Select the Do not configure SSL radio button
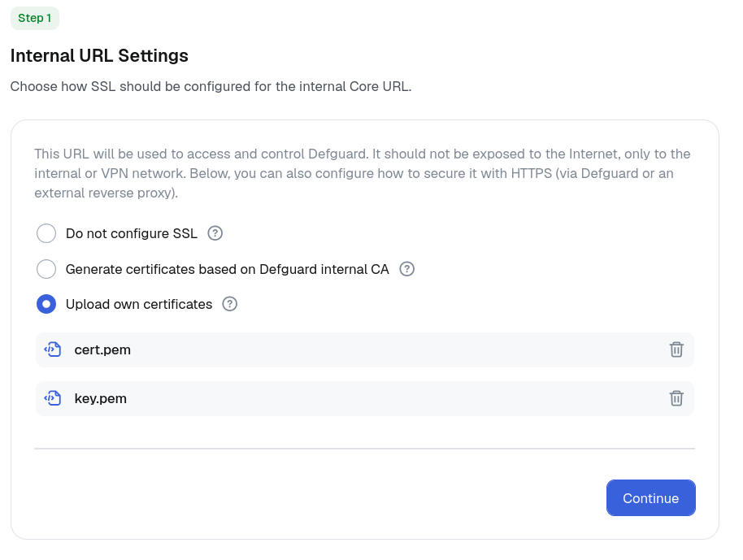The image size is (743, 560). coord(46,233)
